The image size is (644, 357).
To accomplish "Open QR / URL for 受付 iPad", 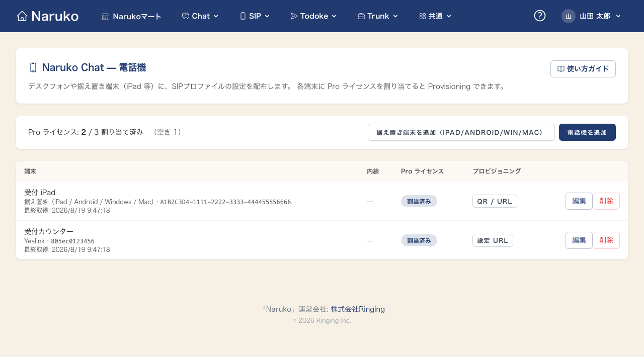I will (495, 201).
